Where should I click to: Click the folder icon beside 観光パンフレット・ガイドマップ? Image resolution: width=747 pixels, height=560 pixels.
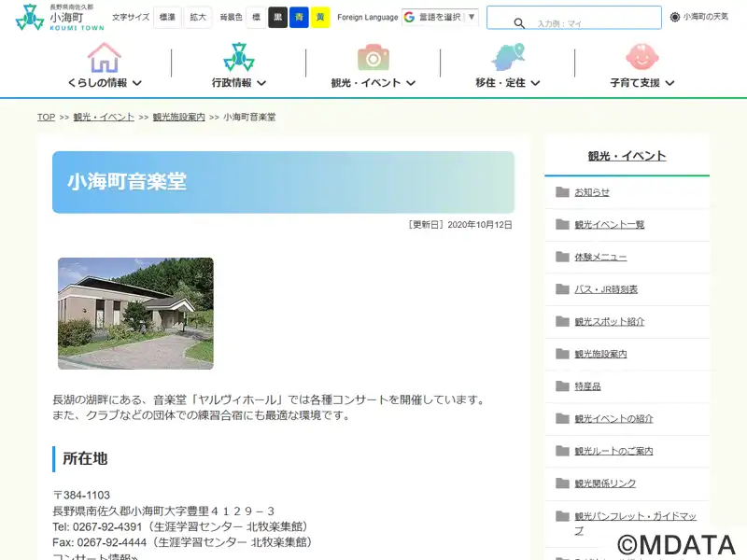(x=563, y=516)
